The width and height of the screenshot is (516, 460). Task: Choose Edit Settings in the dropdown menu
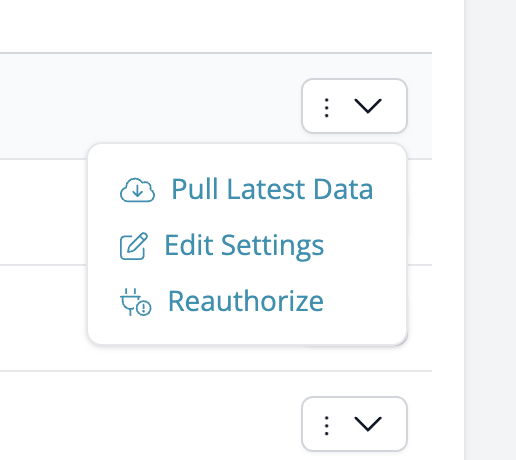(222, 246)
